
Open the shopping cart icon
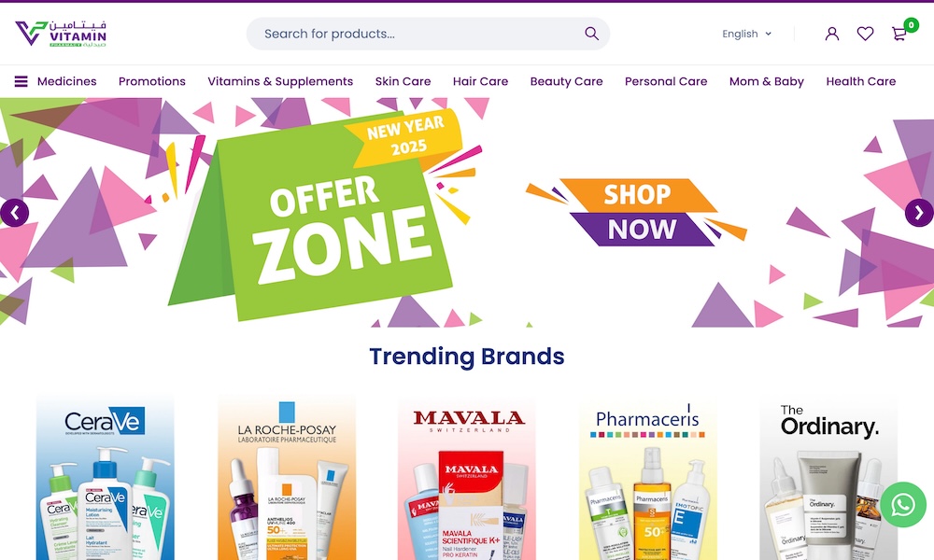click(x=899, y=34)
